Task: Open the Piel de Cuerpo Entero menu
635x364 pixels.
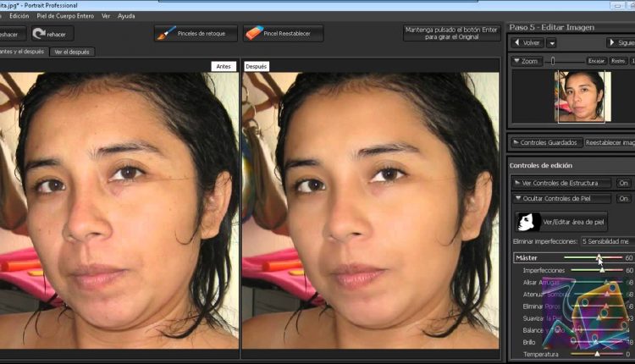Action: [x=65, y=16]
